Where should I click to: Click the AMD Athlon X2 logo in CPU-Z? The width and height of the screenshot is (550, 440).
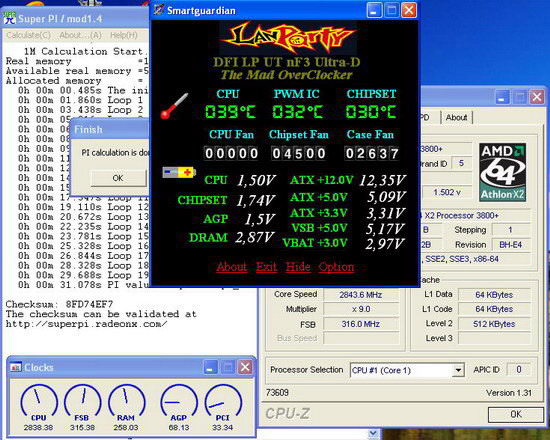point(502,172)
